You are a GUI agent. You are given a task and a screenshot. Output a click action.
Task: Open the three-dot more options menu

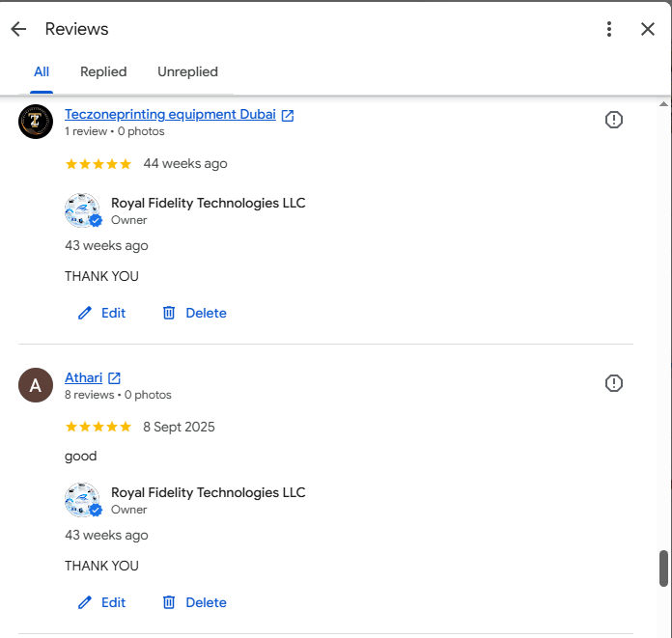pos(609,29)
